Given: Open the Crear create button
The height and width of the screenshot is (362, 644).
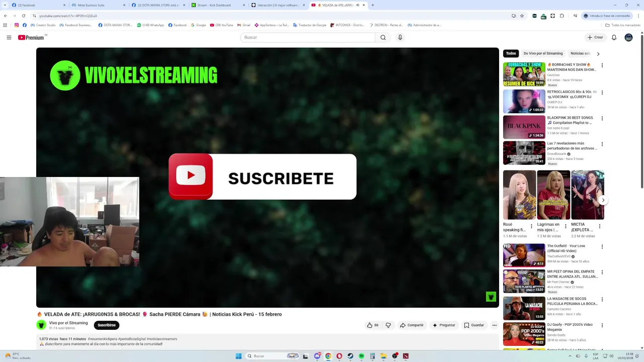Looking at the screenshot, I should coord(595,37).
